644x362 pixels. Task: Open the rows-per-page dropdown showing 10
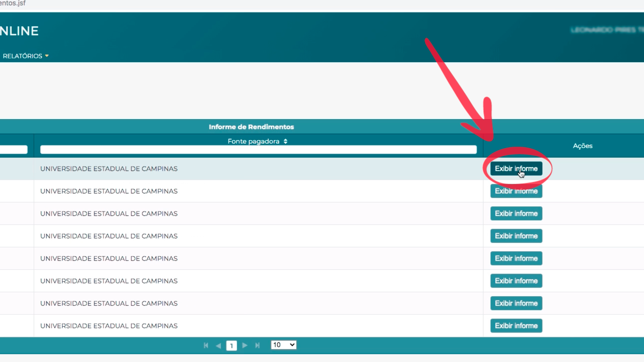[x=284, y=345]
